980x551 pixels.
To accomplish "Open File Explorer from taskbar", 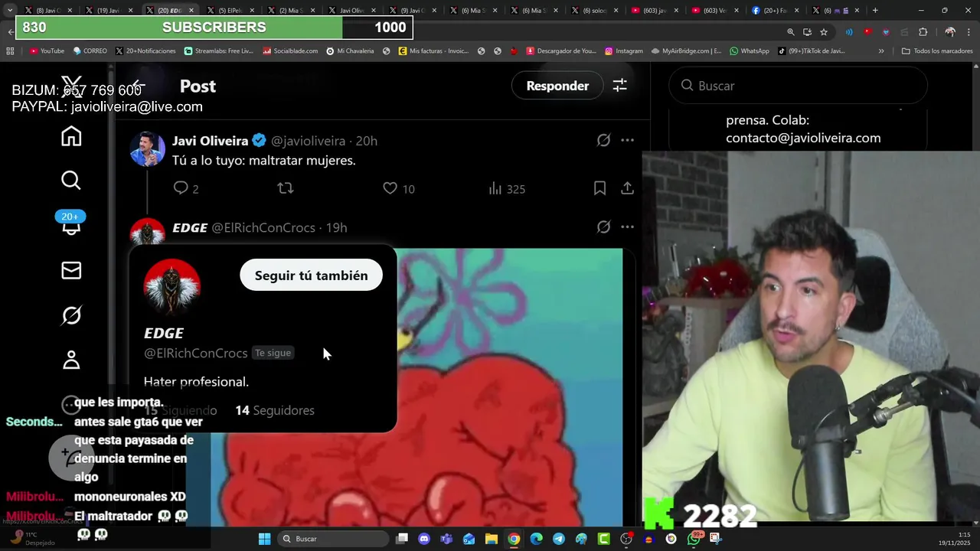I will tap(492, 539).
